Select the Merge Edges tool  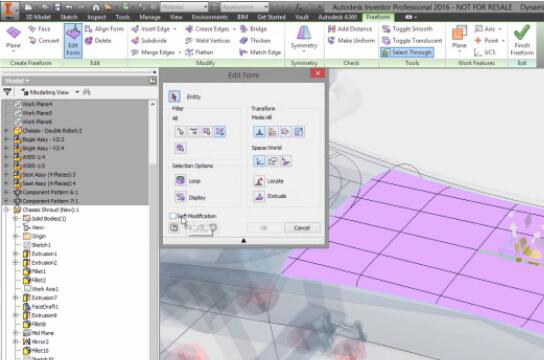point(153,52)
